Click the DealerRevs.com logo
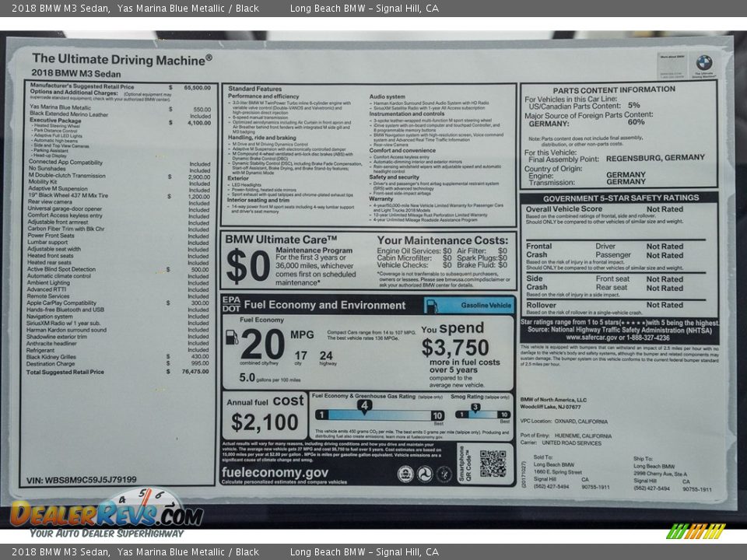 tap(107, 513)
